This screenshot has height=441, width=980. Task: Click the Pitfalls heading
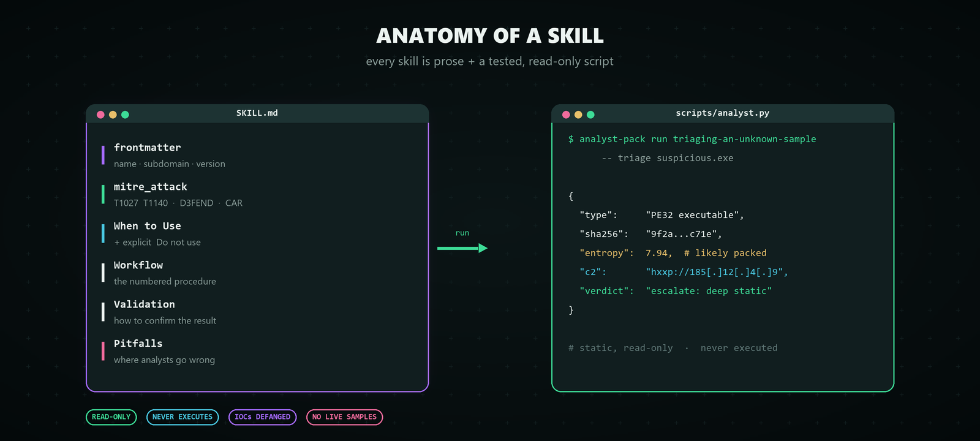138,344
